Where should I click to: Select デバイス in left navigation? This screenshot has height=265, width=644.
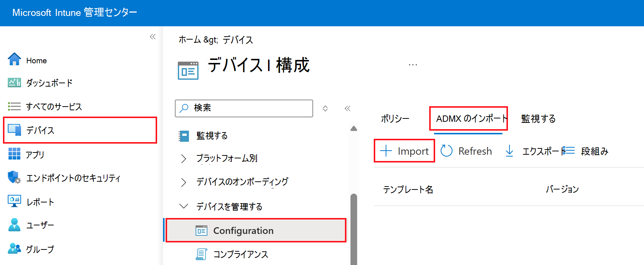point(79,130)
